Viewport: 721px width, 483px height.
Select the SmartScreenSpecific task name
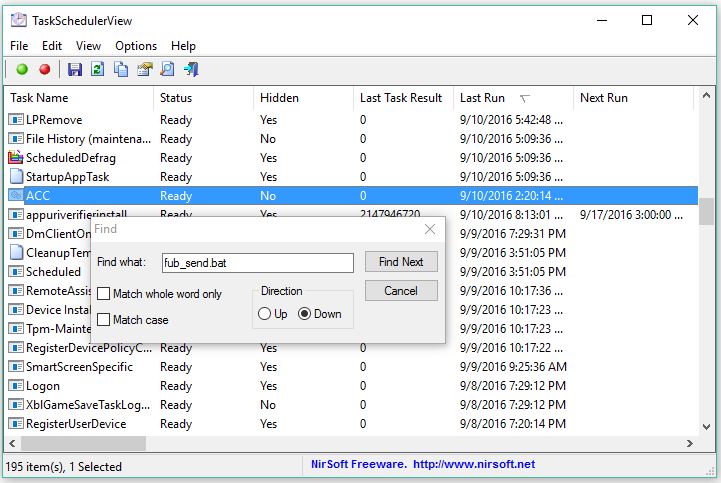pyautogui.click(x=79, y=367)
